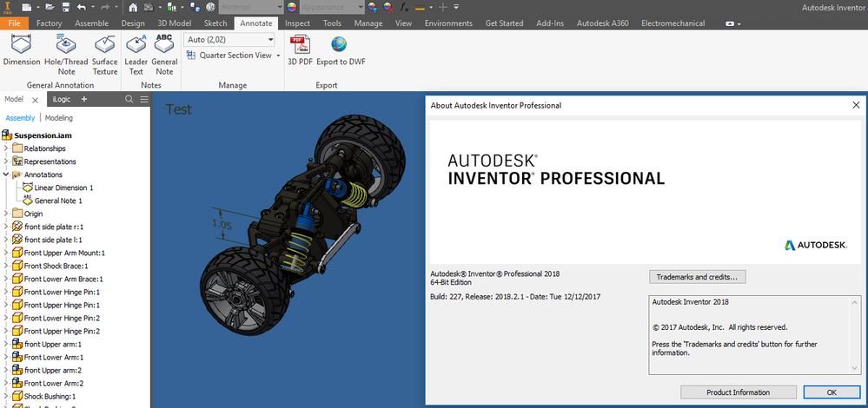Image resolution: width=868 pixels, height=408 pixels.
Task: Expand the front side plate r:1 node
Action: pos(5,227)
